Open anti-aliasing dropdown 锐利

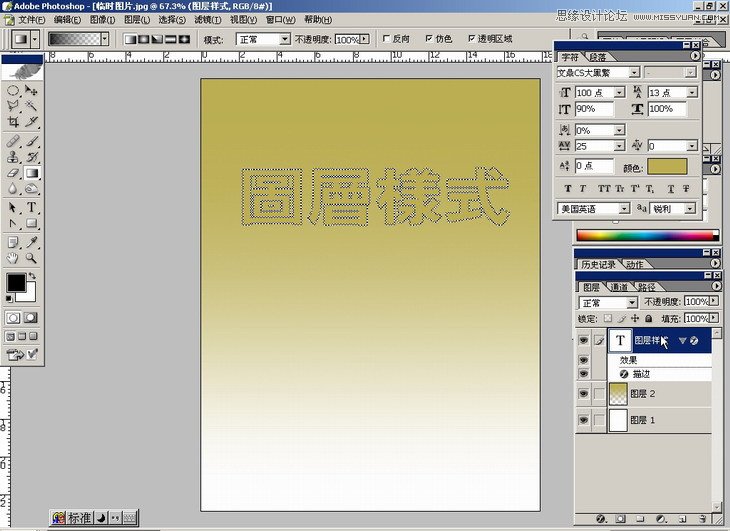click(x=690, y=208)
